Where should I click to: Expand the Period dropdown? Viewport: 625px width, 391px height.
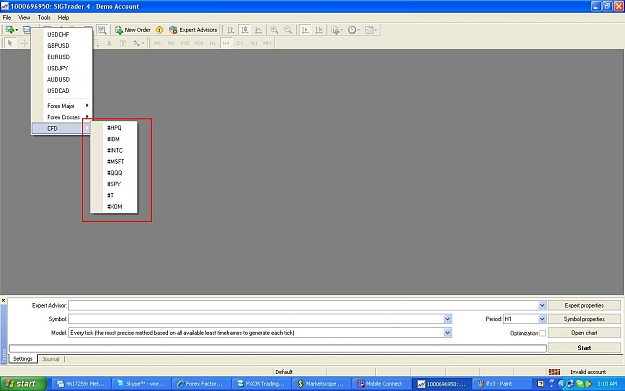pyautogui.click(x=542, y=319)
